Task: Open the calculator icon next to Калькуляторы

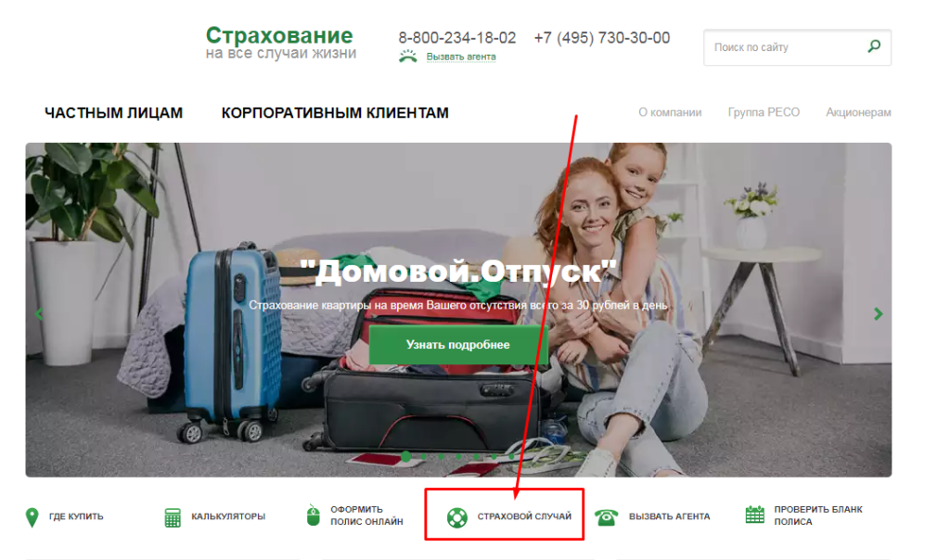Action: coord(173,517)
